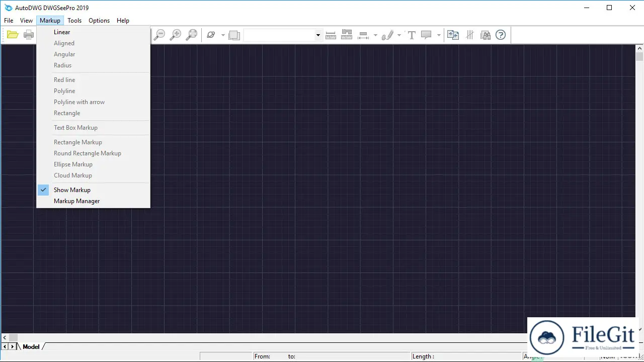
Task: Open the layer/layout combo box dropdown
Action: (x=318, y=35)
